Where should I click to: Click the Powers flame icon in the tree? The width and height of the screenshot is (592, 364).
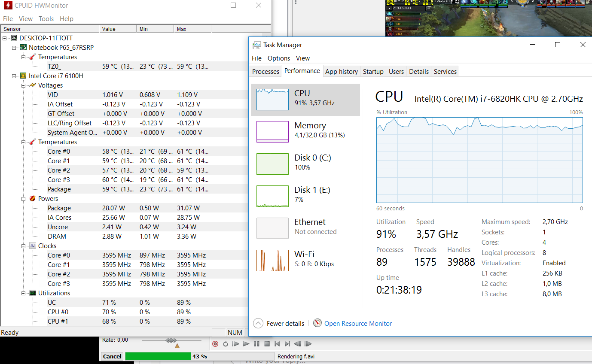[33, 199]
